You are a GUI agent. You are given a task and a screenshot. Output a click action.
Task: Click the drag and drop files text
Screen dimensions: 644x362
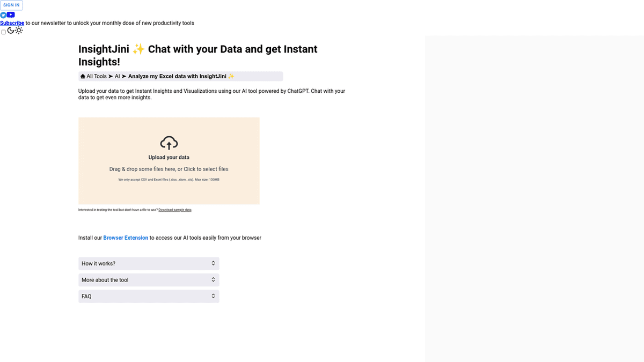tap(169, 169)
